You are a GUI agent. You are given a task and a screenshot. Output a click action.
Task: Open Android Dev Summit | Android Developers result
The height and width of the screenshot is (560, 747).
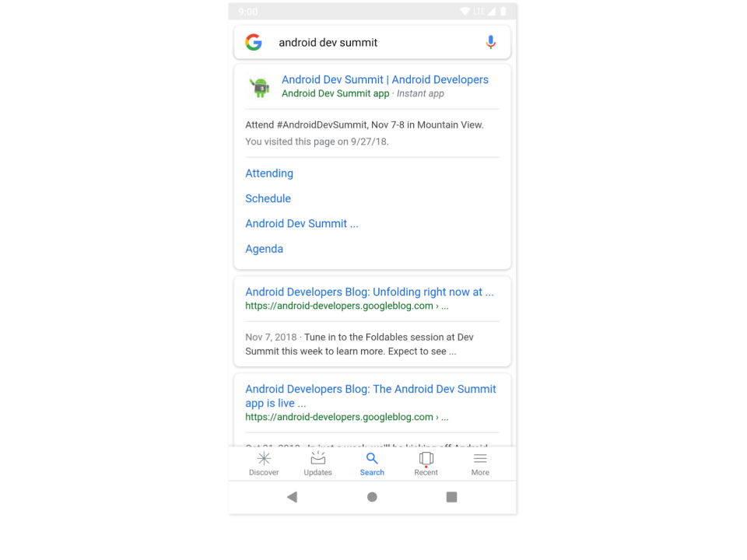click(x=385, y=79)
